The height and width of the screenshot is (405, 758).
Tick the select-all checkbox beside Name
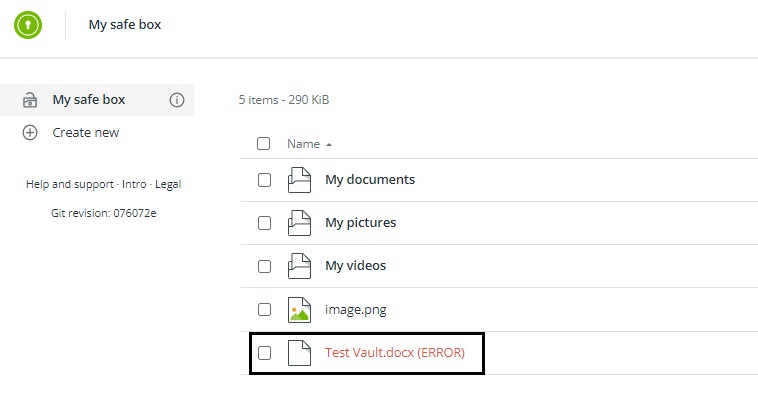[x=263, y=144]
